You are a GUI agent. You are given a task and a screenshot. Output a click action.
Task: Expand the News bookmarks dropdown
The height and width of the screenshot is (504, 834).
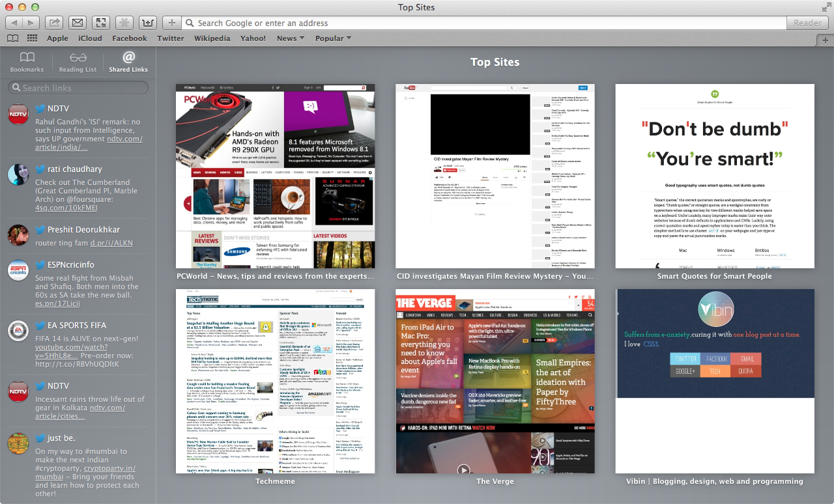click(291, 38)
